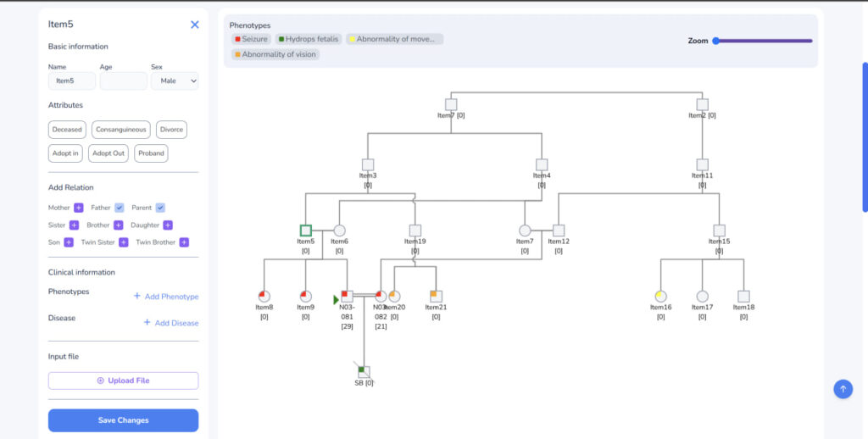Add a Twin Sister relation

tap(124, 242)
